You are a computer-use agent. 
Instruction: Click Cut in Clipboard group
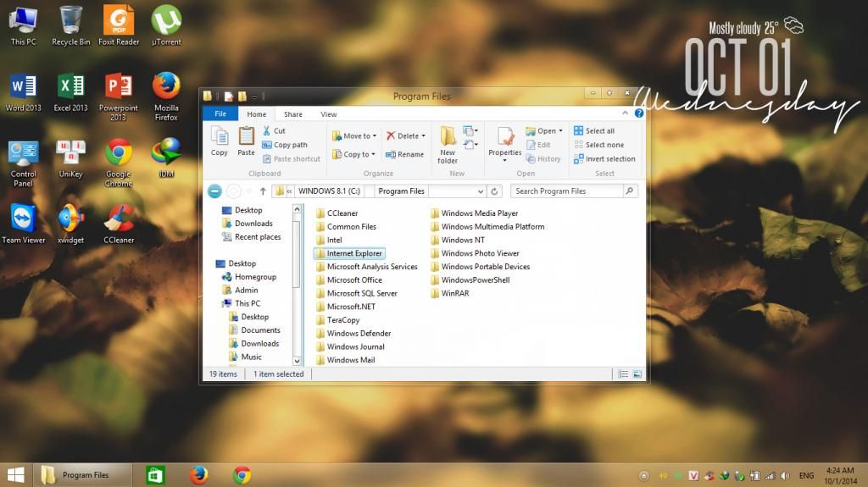274,130
